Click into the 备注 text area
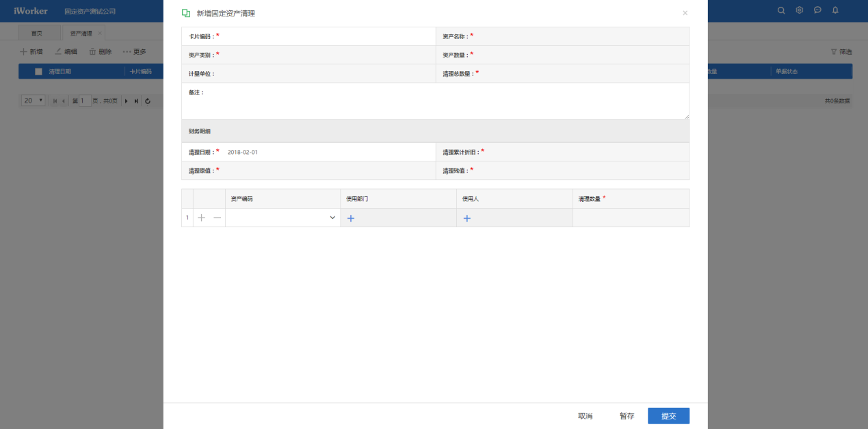868x429 pixels. pyautogui.click(x=435, y=101)
